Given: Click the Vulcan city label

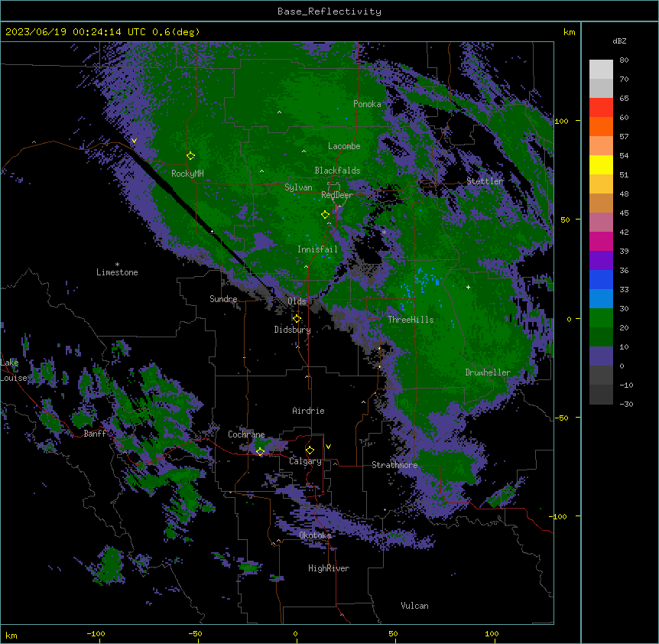Looking at the screenshot, I should [x=414, y=606].
